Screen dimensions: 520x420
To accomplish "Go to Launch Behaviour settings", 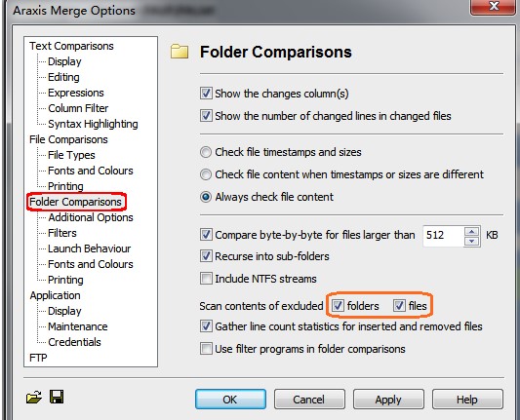I will point(89,248).
